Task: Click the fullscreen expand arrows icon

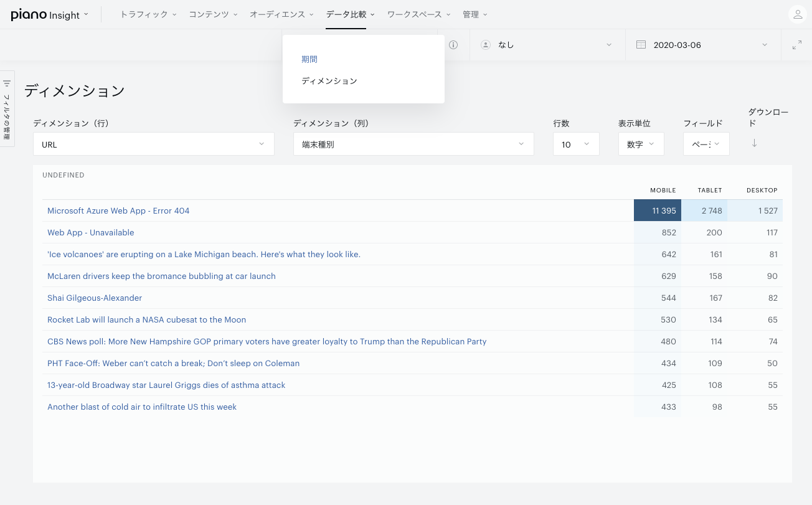Action: (x=796, y=45)
